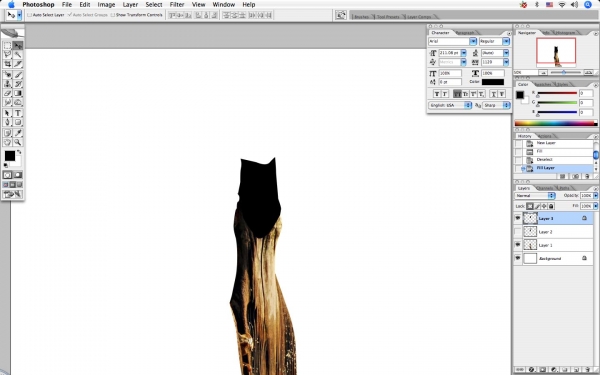The image size is (600, 375).
Task: Open the File Browser toggle icon
Action: 341,15
